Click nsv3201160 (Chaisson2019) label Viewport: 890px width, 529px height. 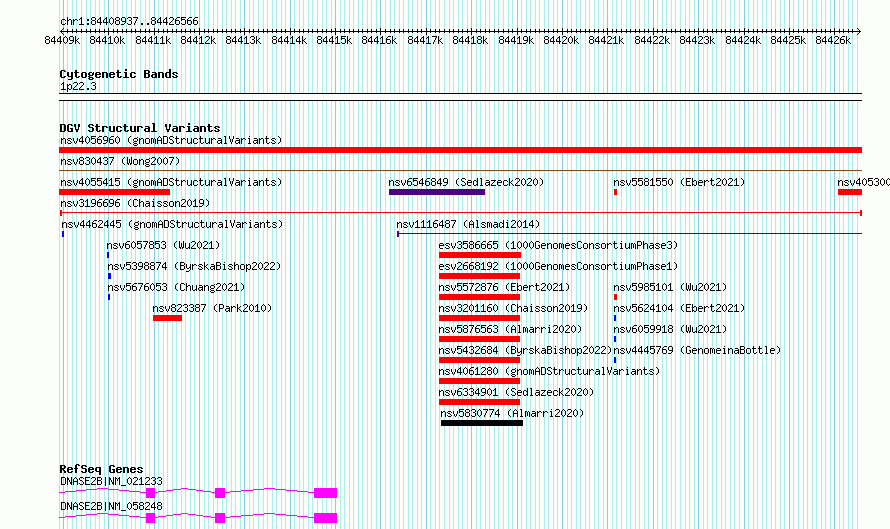[513, 308]
